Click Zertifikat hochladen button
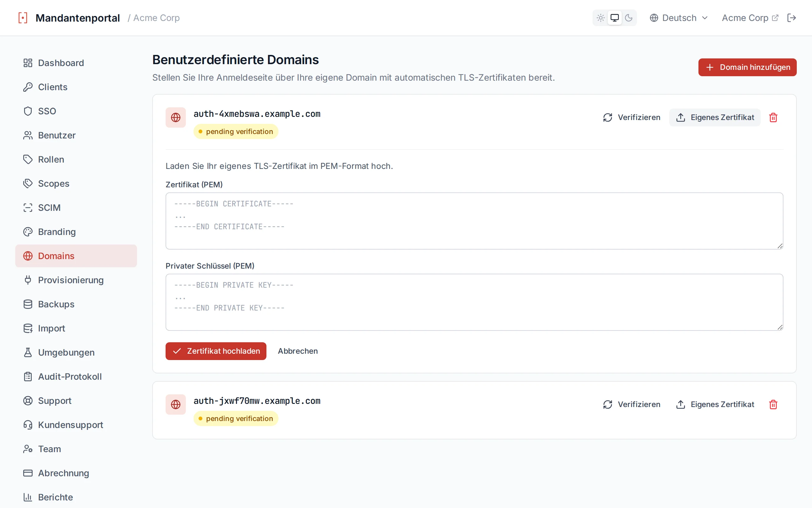 pyautogui.click(x=216, y=351)
